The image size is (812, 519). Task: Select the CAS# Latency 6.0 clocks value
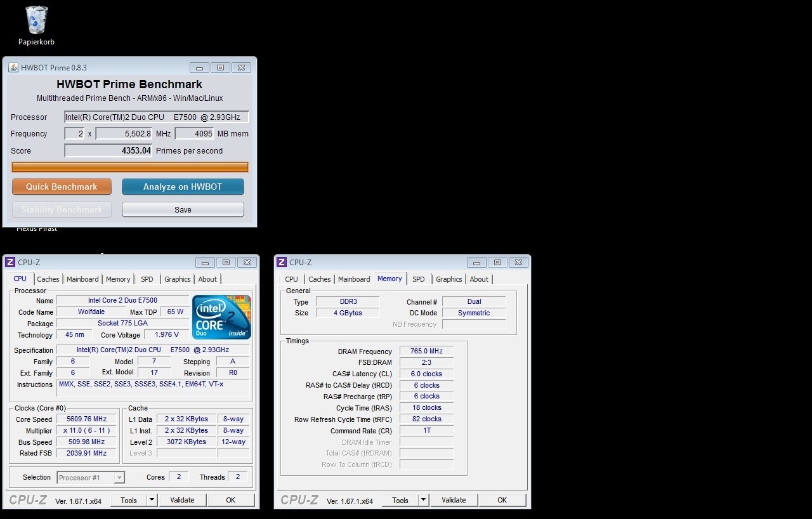pos(426,374)
